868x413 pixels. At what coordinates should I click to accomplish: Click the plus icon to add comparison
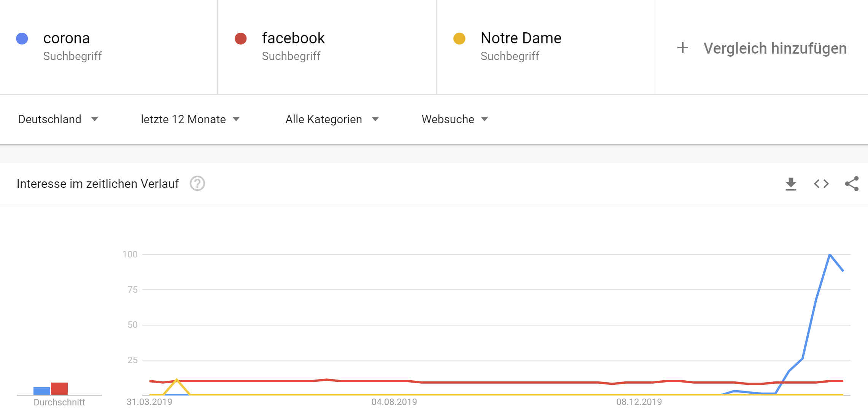683,48
